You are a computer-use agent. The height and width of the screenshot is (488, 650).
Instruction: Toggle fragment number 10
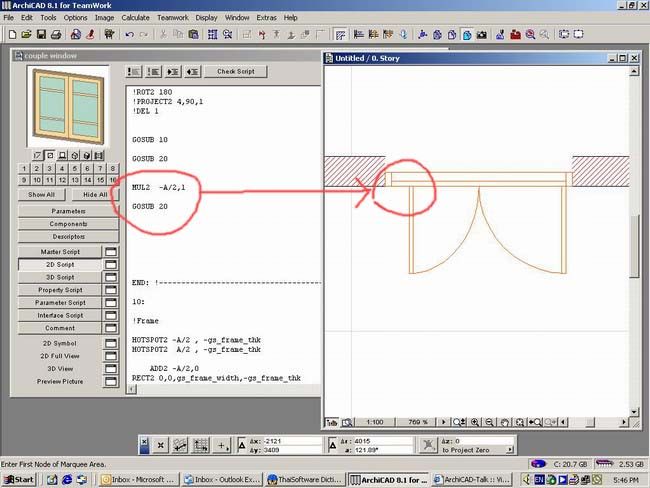pos(37,180)
